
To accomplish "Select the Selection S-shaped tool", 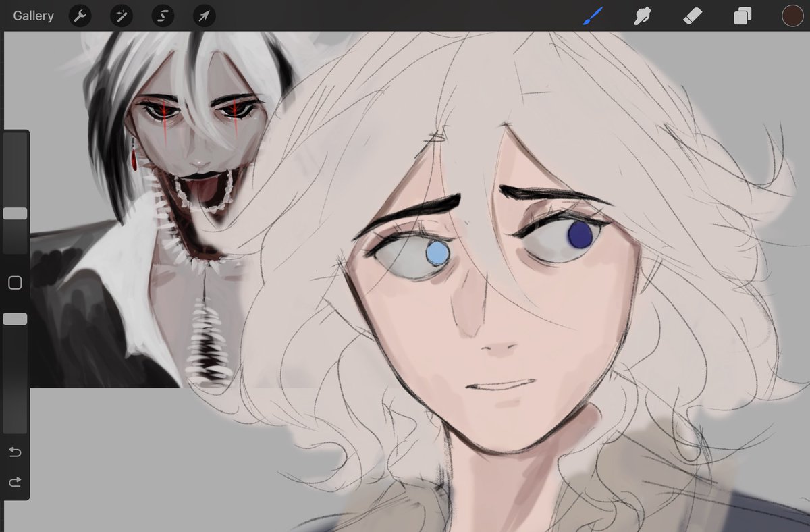I will 163,16.
